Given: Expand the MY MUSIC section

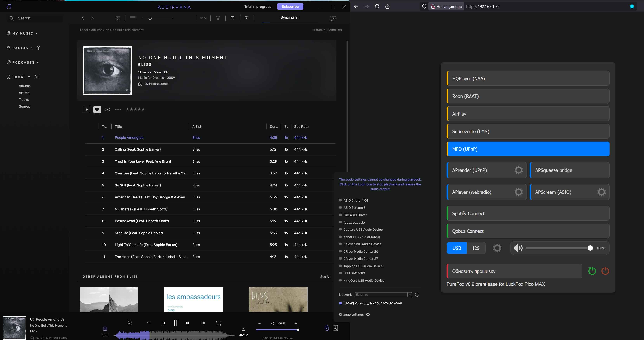Looking at the screenshot, I should (x=36, y=34).
